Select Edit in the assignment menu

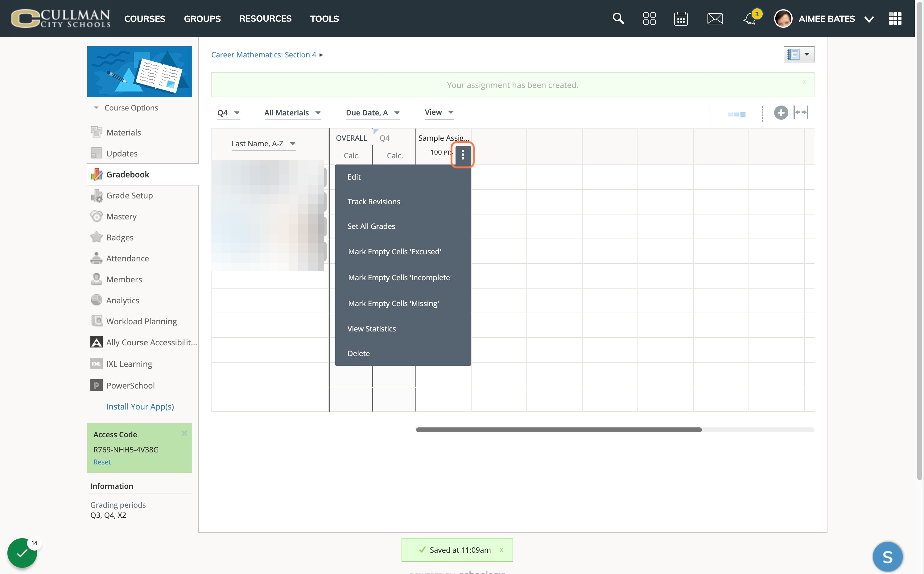[403, 177]
